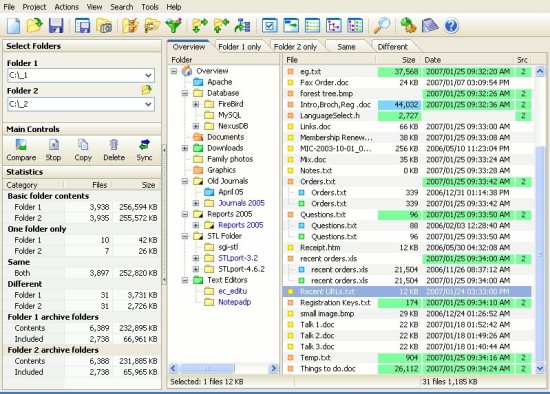Switch to the Different tab
550x394 pixels.
coord(393,47)
